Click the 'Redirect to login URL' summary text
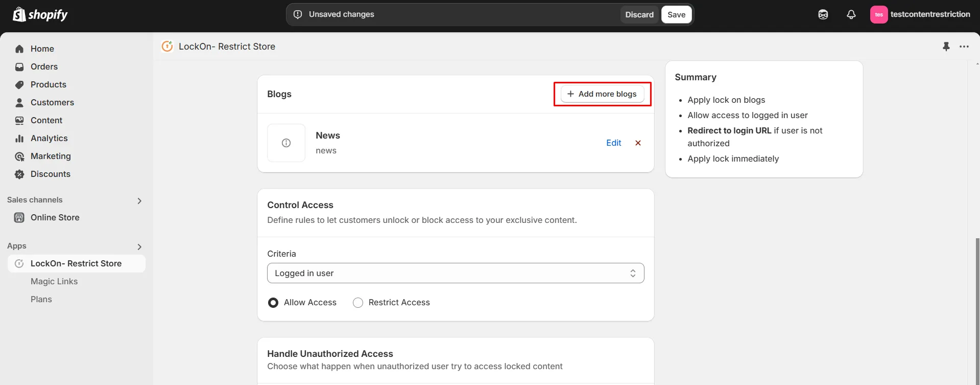This screenshot has width=980, height=385. coord(729,130)
